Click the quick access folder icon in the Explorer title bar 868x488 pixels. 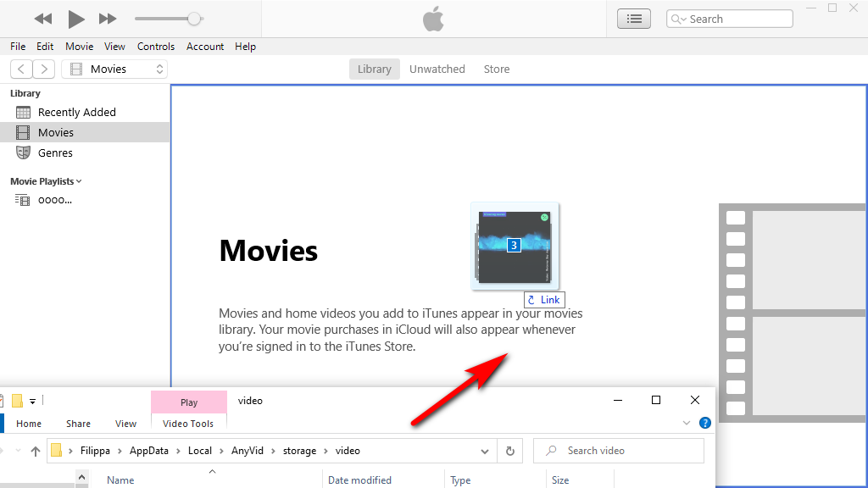17,401
